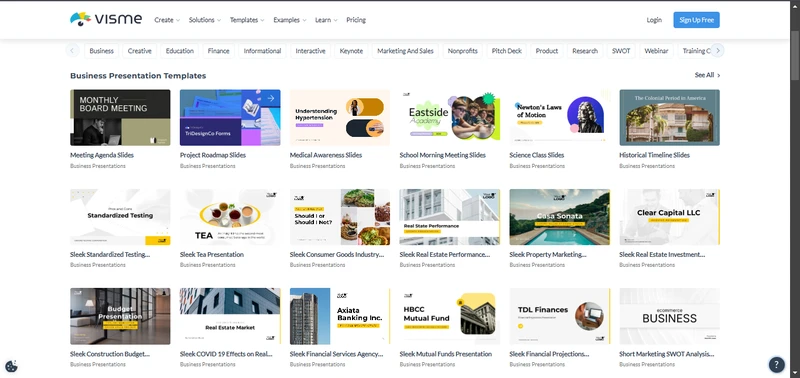
Task: Click Sleek Property Marketing title
Action: pyautogui.click(x=548, y=255)
